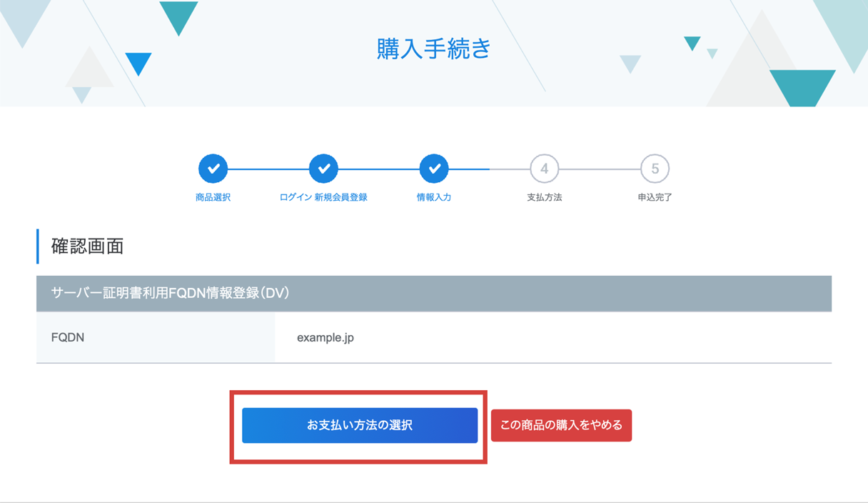Click the ログイン 新規会員登録 step label
The height and width of the screenshot is (503, 868).
click(323, 197)
